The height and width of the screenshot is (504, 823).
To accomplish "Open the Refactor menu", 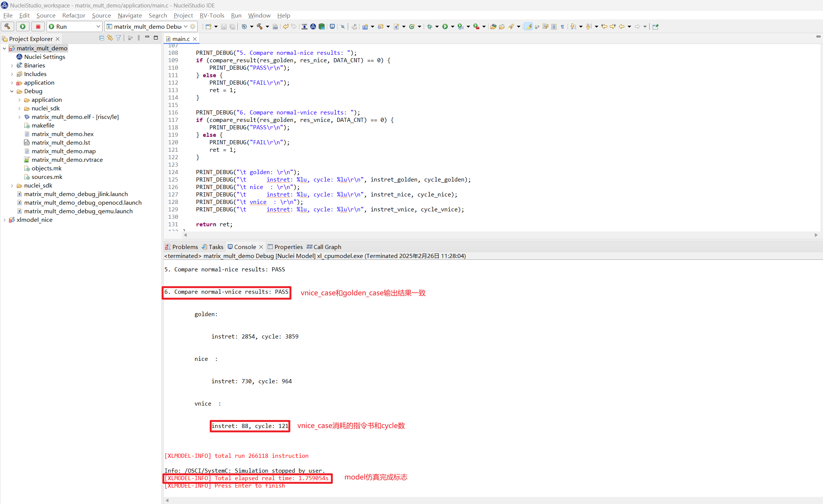I will point(74,15).
